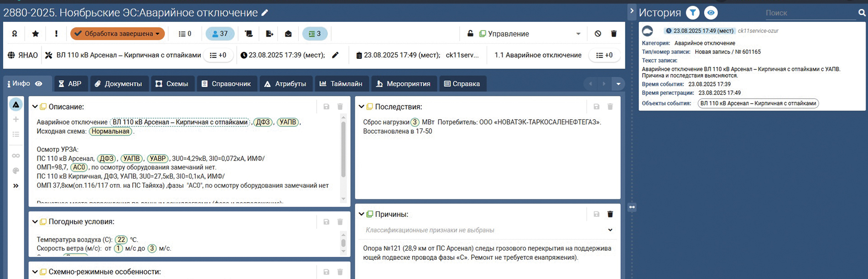Toggle the eye icon on Инфо tab

(x=39, y=84)
